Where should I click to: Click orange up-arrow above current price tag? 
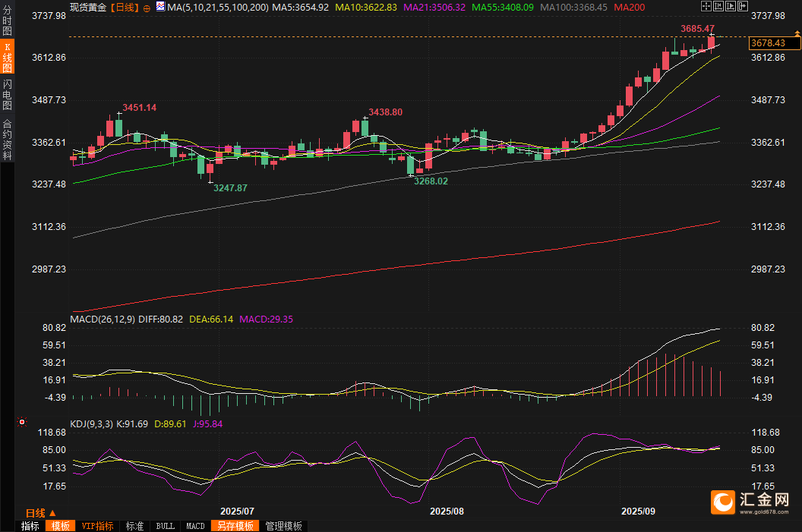tap(797, 33)
